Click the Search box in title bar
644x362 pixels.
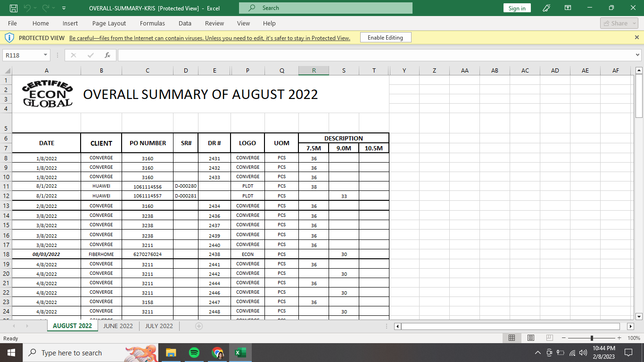(326, 8)
